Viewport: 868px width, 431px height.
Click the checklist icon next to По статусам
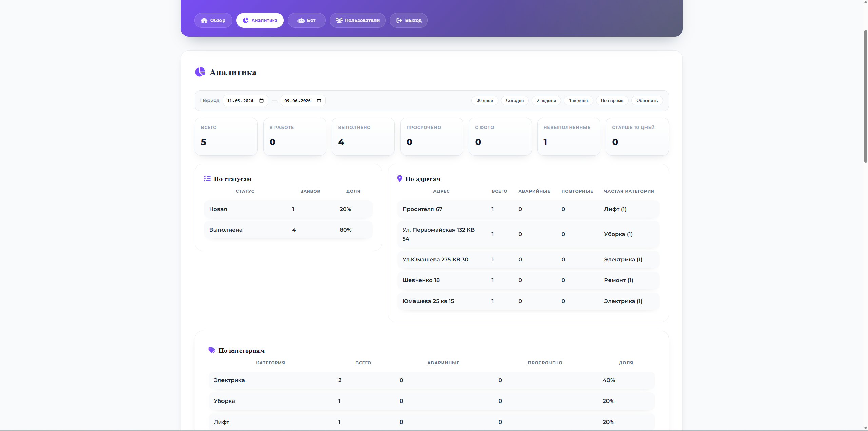[207, 179]
